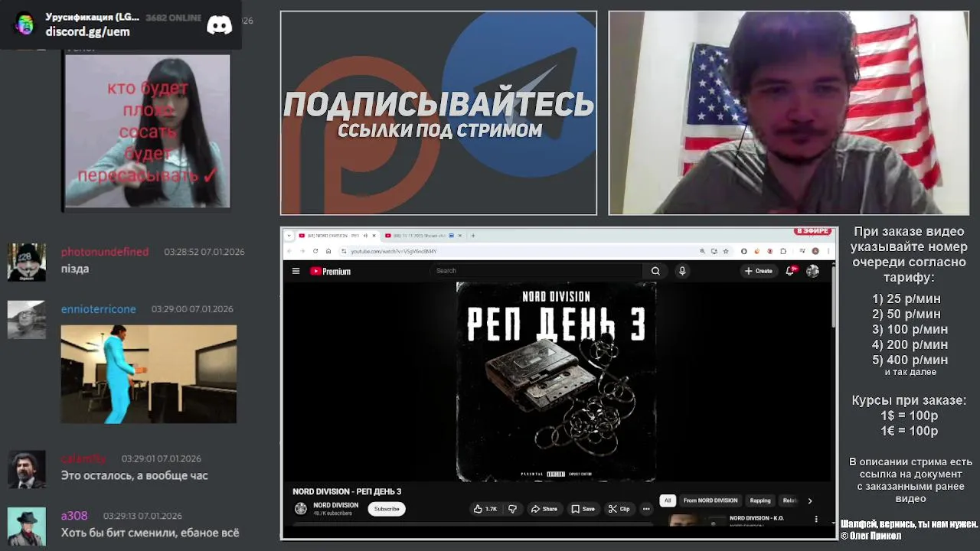Screen dimensions: 980x551
Task: Click the ennioterricone username in chat
Action: (x=99, y=309)
